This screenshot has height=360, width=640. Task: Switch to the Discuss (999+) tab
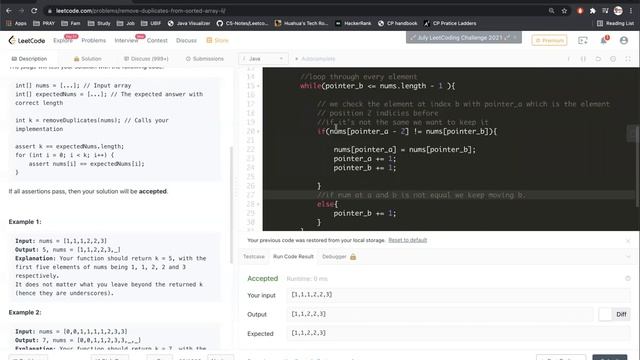tap(146, 59)
